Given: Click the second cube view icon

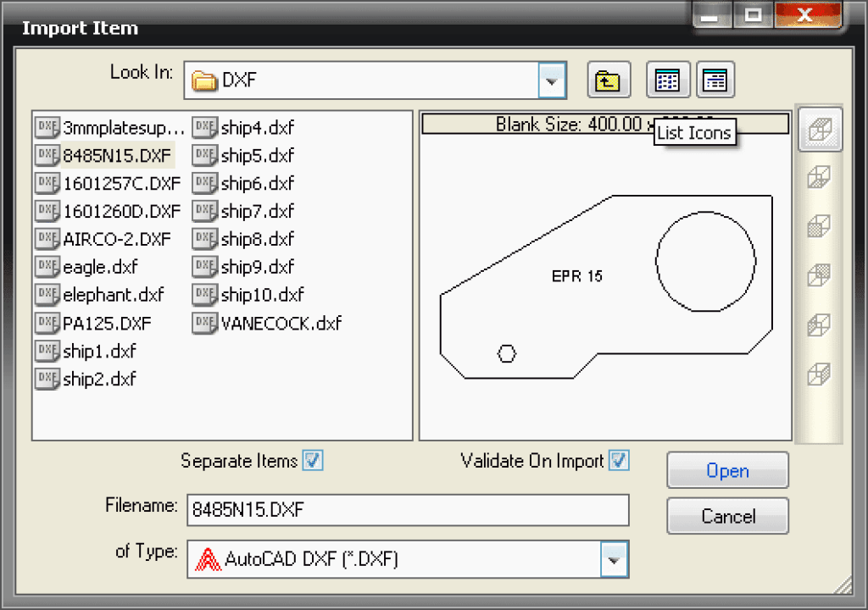Looking at the screenshot, I should coord(820,178).
